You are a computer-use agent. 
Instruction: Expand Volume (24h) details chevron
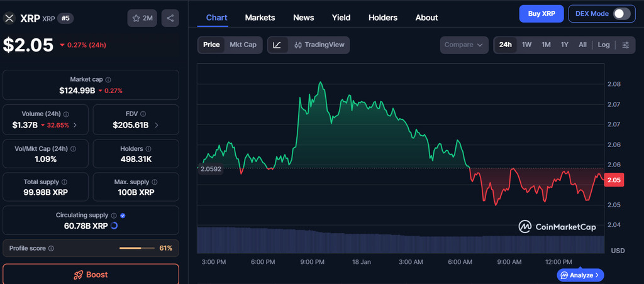[x=75, y=125]
